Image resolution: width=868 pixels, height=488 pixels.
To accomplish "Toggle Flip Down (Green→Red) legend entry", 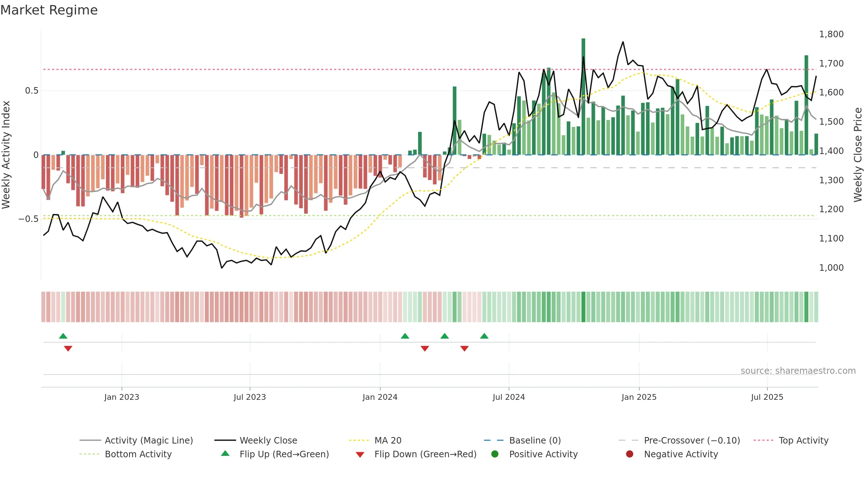I will coord(416,454).
